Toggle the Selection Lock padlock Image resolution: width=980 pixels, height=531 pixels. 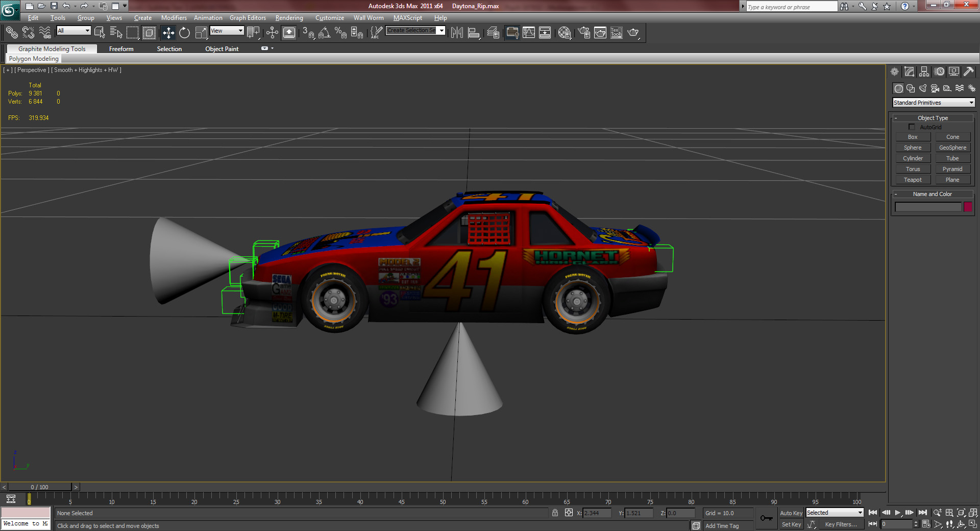pos(555,513)
